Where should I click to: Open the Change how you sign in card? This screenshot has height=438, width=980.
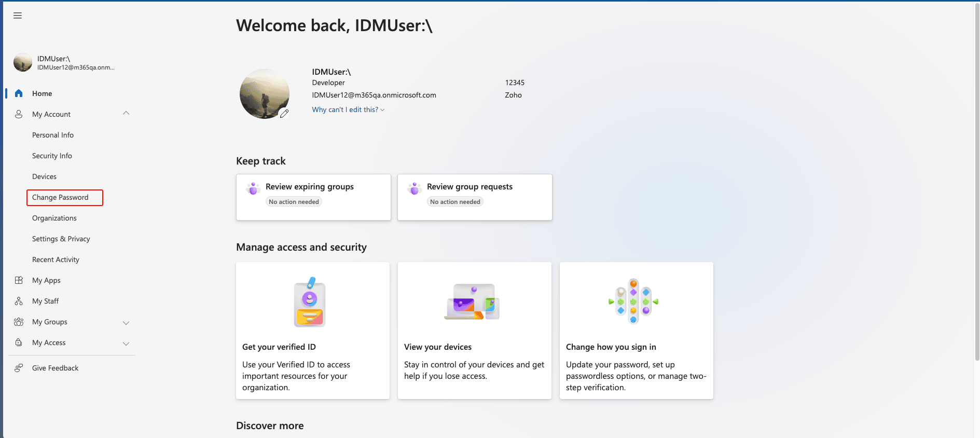(637, 331)
